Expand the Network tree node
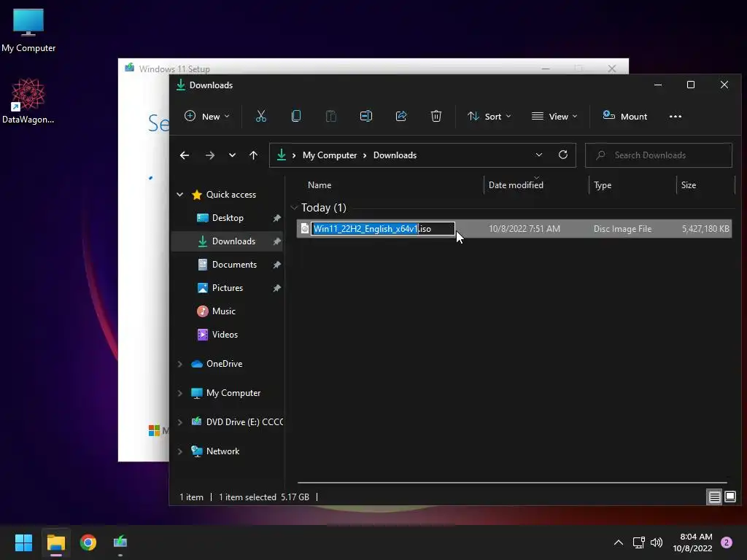This screenshot has width=747, height=560. tap(180, 451)
